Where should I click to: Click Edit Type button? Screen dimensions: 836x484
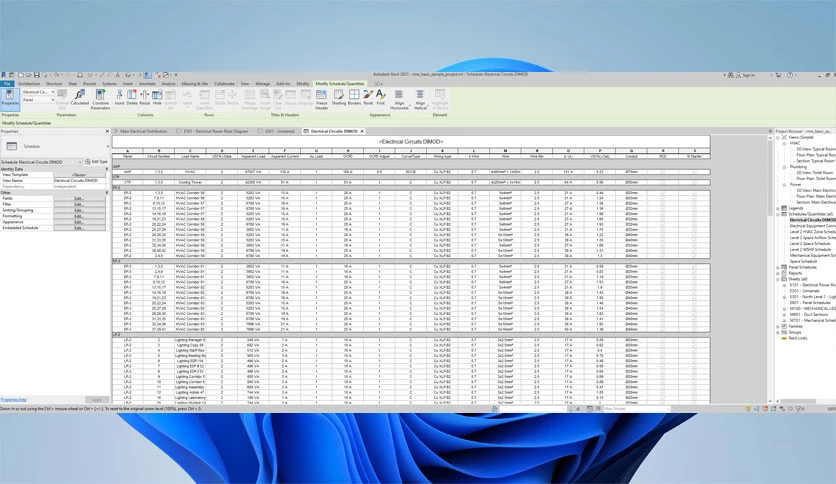tap(96, 162)
